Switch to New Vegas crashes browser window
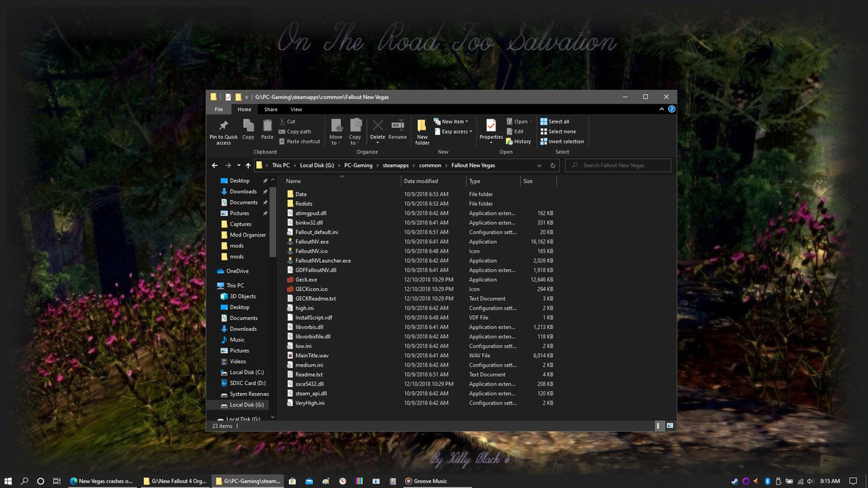868x488 pixels. [x=102, y=481]
